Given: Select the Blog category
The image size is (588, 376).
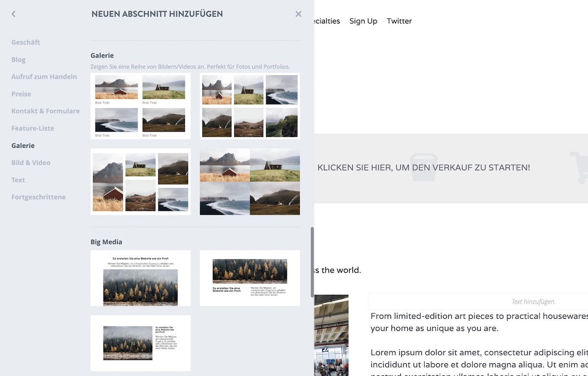Looking at the screenshot, I should (x=19, y=60).
